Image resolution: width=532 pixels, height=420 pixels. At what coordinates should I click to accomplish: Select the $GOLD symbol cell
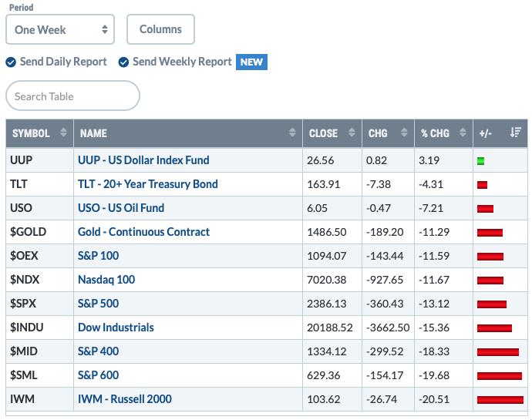coord(39,232)
